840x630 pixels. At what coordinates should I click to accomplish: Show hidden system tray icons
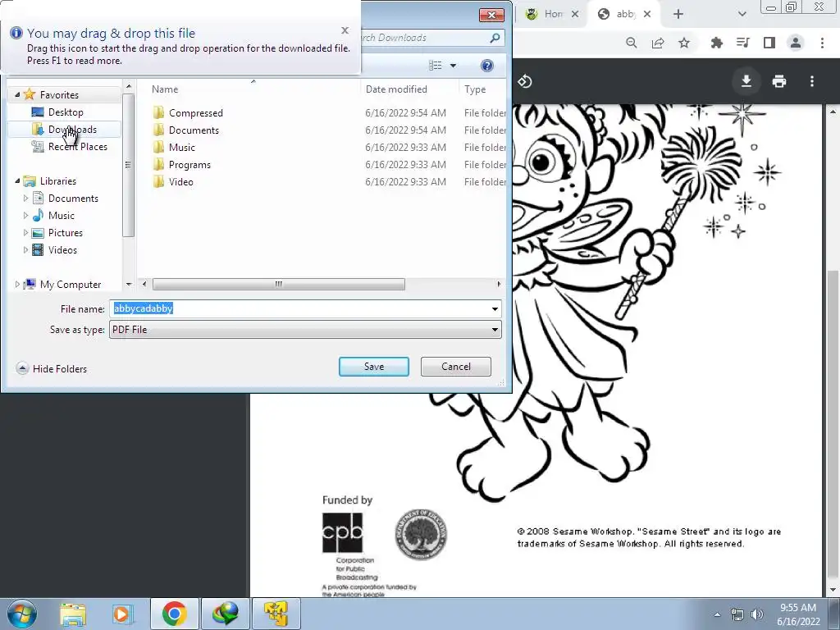(x=717, y=614)
